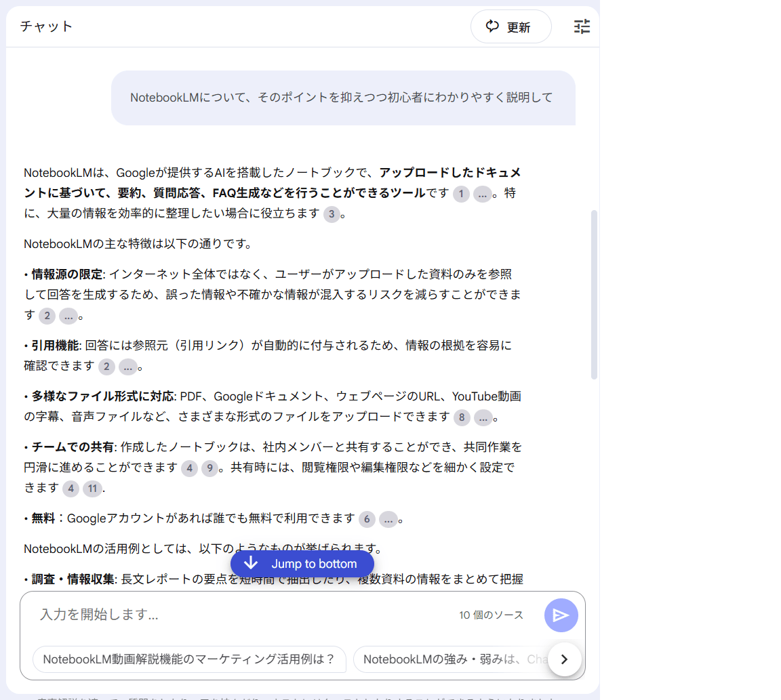
Task: Open citation 8 in file formats bullet
Action: pyautogui.click(x=462, y=418)
